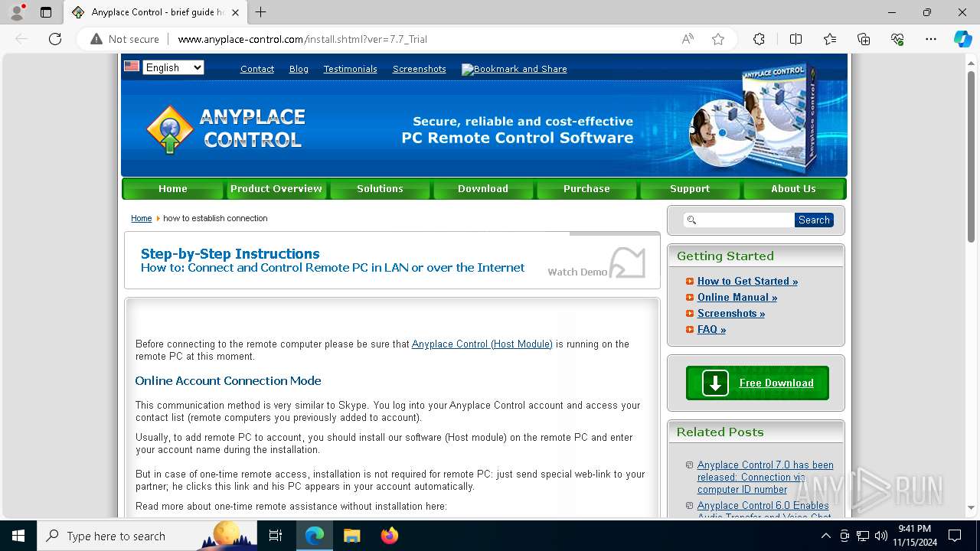Open notification center icon
Screen dimensions: 980x551
(955, 536)
